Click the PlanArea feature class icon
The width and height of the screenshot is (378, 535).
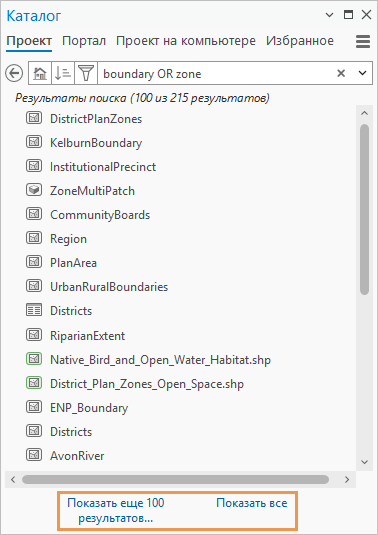tap(34, 262)
